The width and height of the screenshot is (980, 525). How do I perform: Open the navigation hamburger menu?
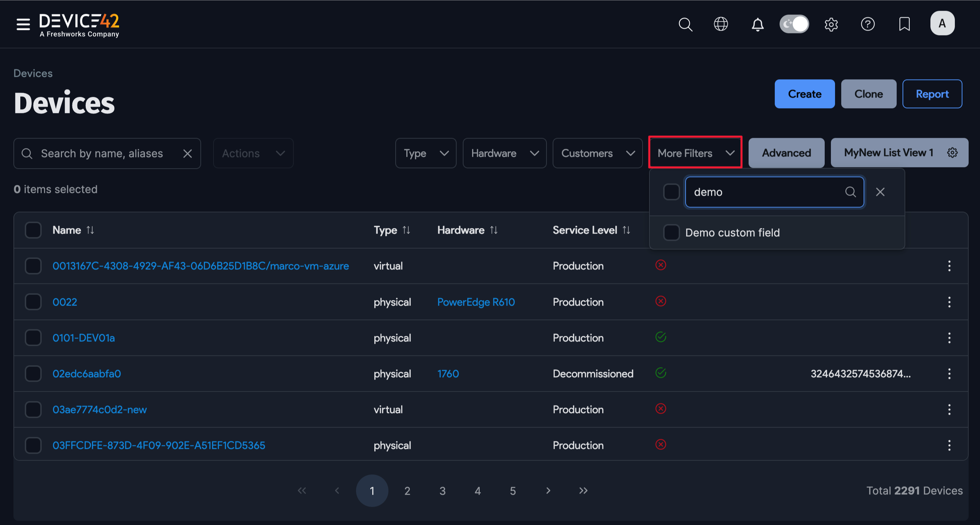(x=23, y=24)
